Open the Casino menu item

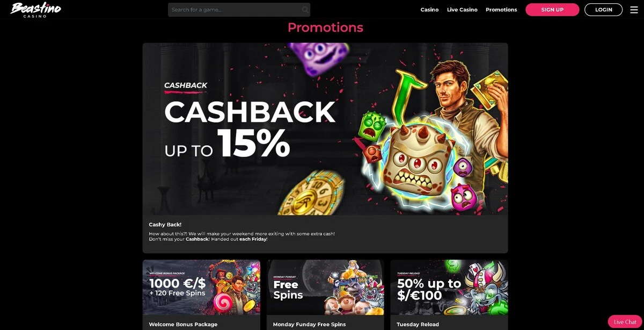(429, 10)
